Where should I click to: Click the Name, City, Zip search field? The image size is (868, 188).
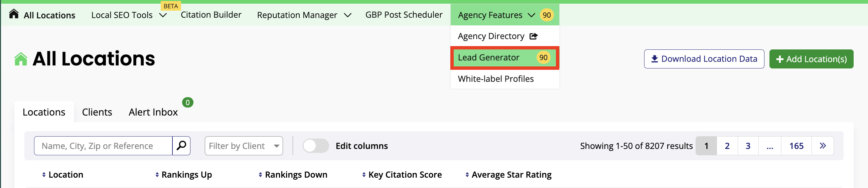click(103, 146)
